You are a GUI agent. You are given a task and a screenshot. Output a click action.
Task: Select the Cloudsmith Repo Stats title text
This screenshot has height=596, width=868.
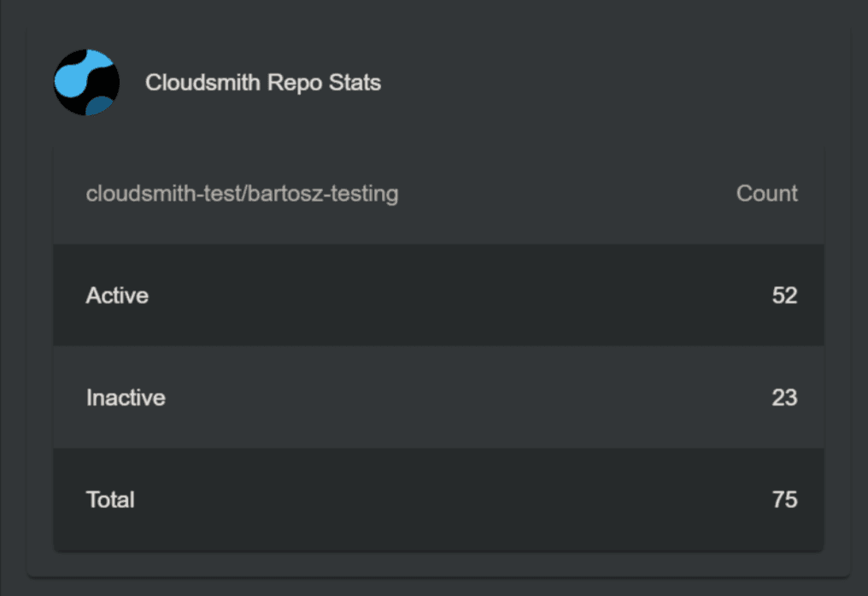click(263, 83)
